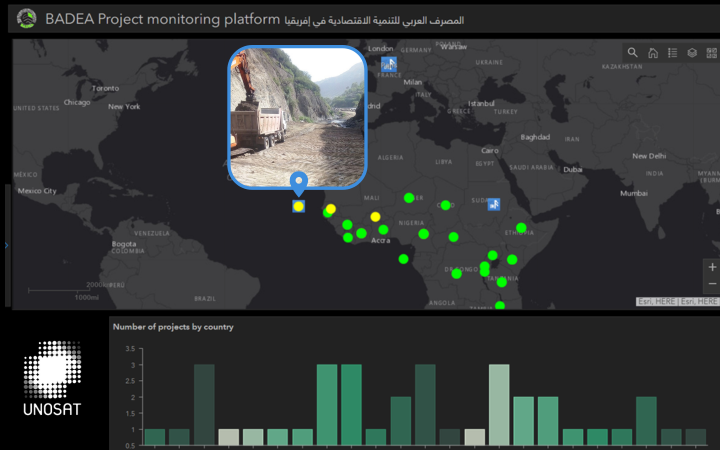The height and width of the screenshot is (450, 720).
Task: Click the UNOSAT logo
Action: (52, 378)
